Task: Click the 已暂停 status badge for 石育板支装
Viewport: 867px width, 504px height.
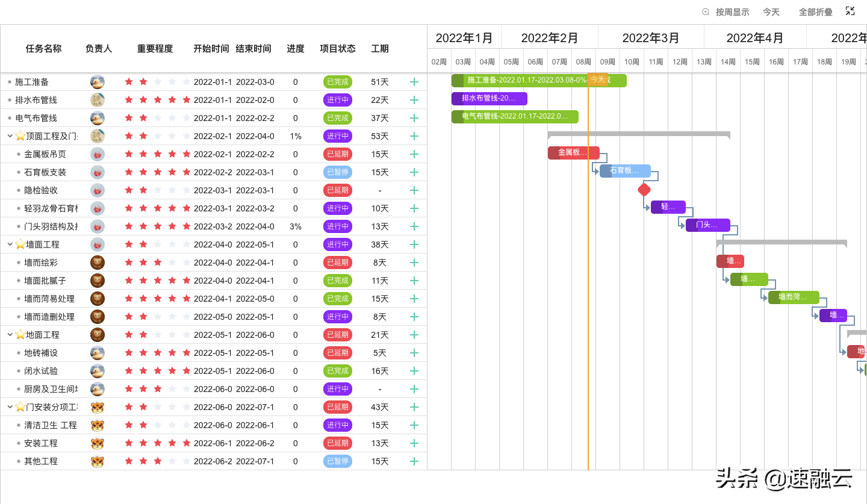Action: click(x=338, y=172)
